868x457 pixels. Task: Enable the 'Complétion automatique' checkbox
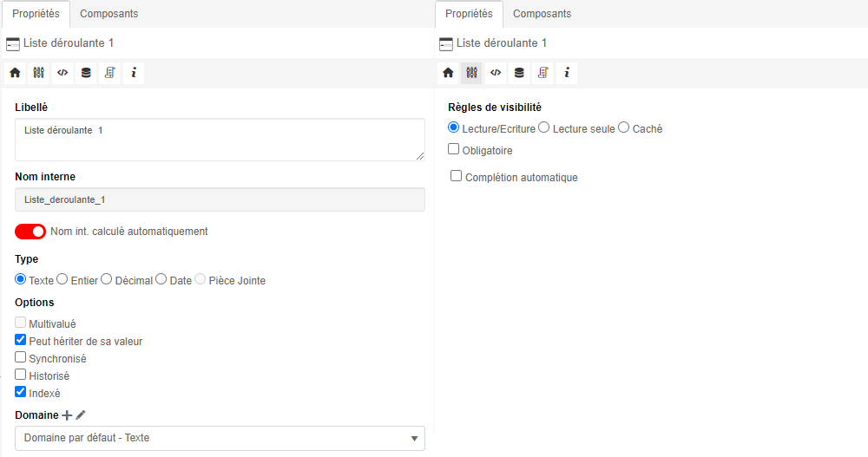point(457,177)
